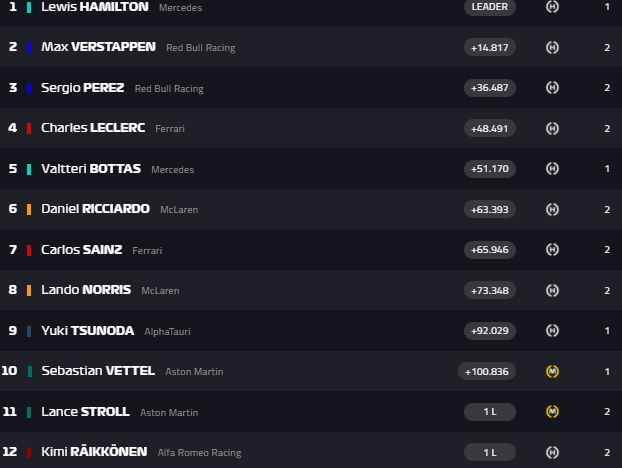Select position 9 row number for Tsunoda
This screenshot has width=622, height=468.
point(12,330)
